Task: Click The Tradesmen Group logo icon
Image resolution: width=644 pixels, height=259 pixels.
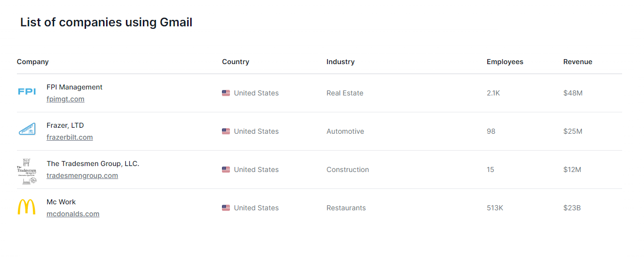Action: pos(27,171)
